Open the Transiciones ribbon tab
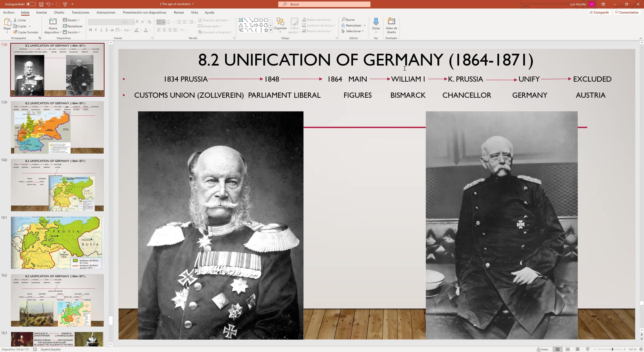Viewport: 644px width, 352px height. 80,13
